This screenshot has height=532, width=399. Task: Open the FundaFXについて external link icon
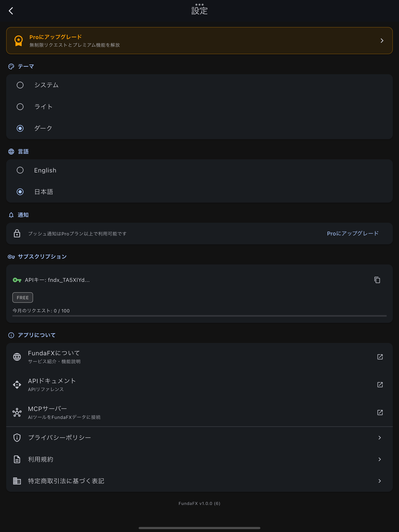(380, 357)
